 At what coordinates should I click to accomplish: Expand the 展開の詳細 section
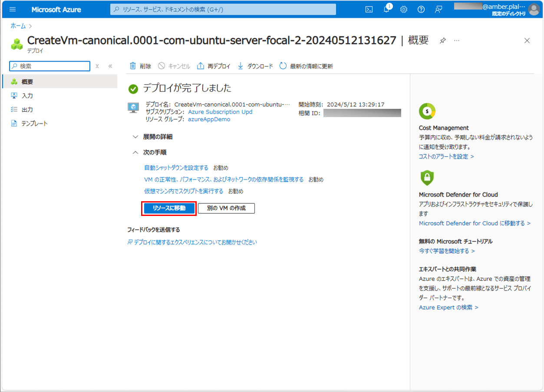point(152,137)
